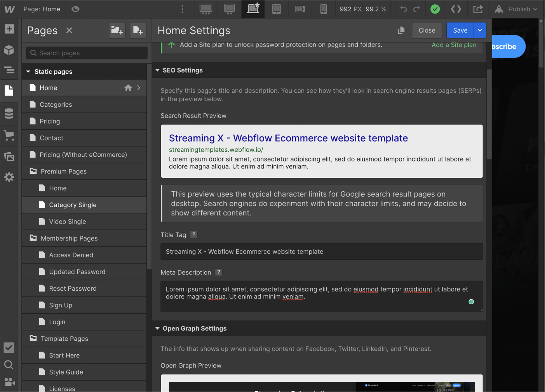Open the CMS Collections panel
545x392 pixels.
click(x=9, y=113)
